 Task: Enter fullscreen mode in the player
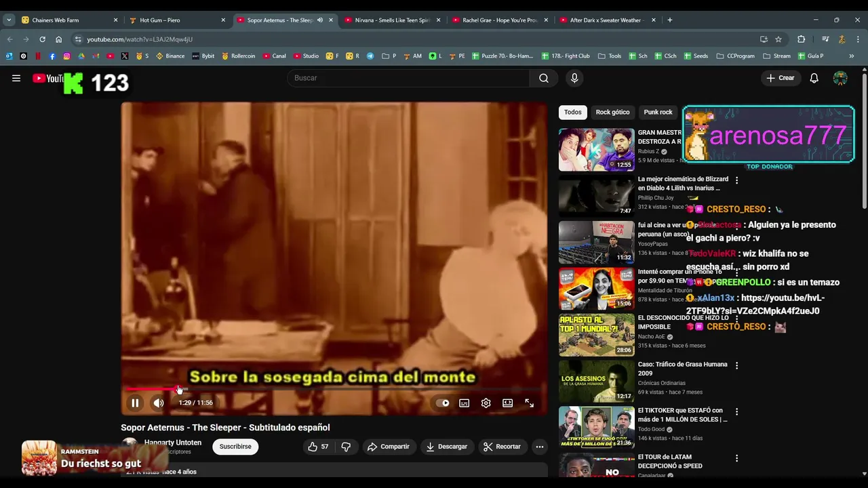529,403
